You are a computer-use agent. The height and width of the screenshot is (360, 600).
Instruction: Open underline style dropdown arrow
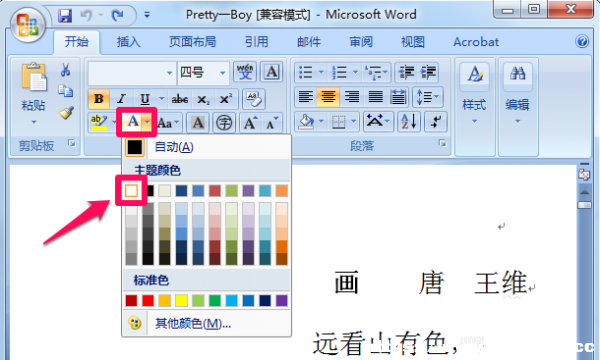(x=161, y=99)
